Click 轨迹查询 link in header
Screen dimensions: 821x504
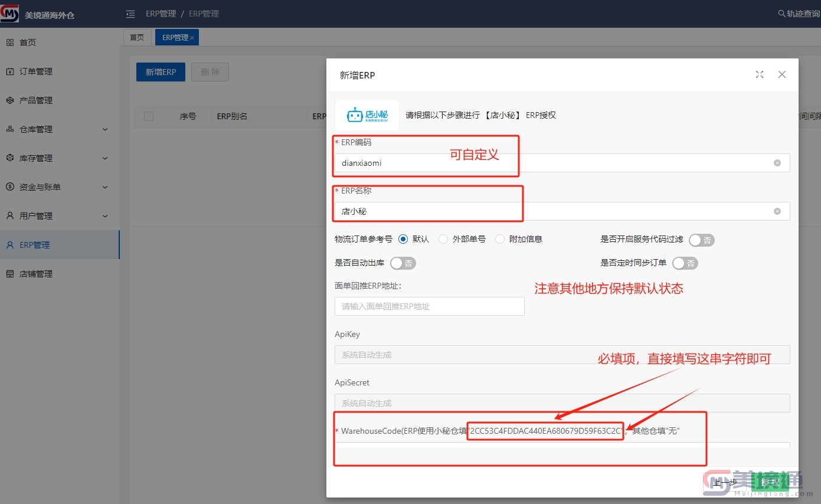point(803,14)
